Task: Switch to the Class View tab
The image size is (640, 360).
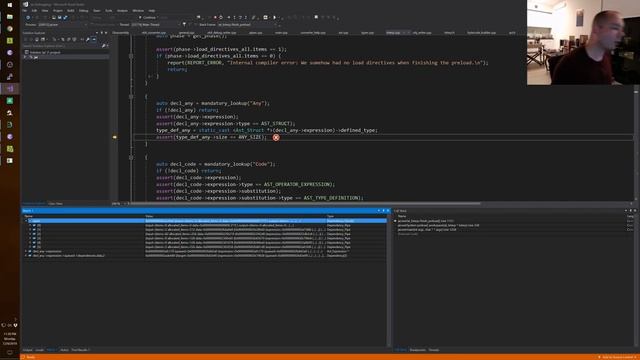Action: point(56,204)
